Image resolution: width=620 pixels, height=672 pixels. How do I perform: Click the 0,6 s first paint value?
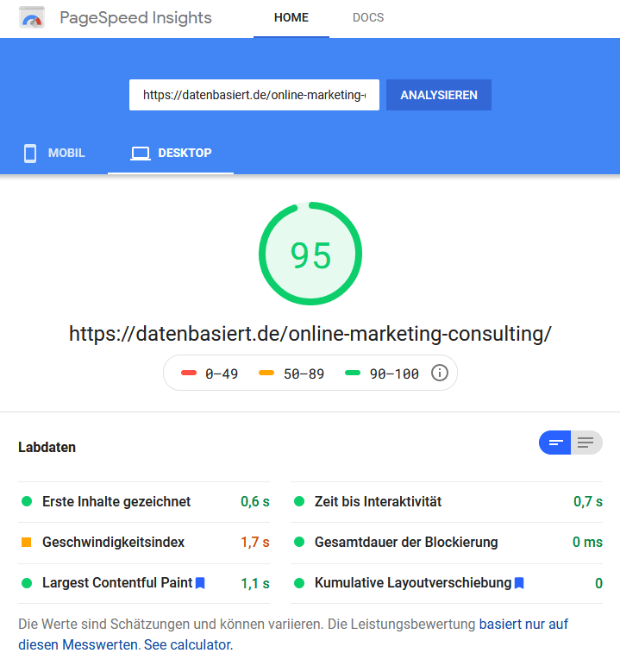pyautogui.click(x=255, y=501)
